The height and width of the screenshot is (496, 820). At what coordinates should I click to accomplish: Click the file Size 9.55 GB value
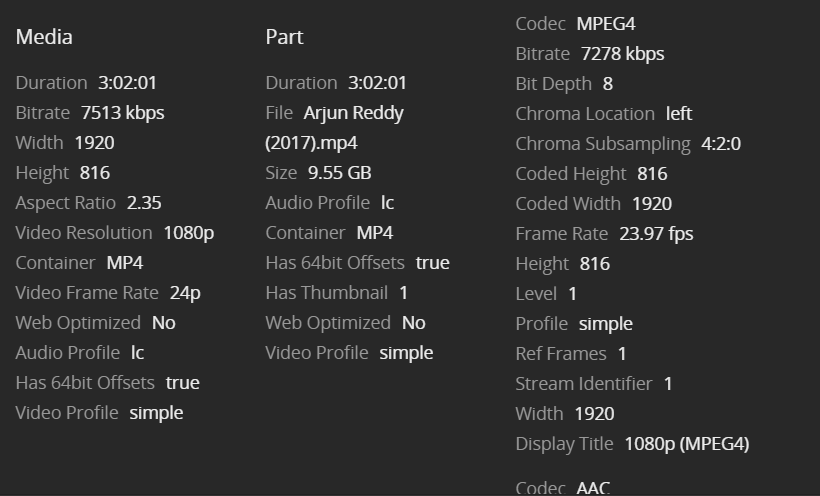(339, 173)
